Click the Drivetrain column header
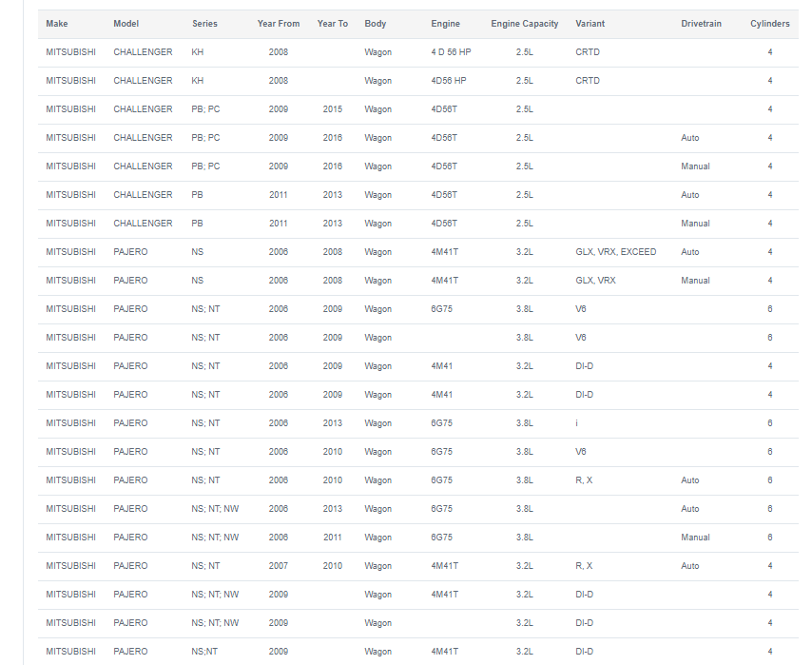Image resolution: width=812 pixels, height=665 pixels. click(x=701, y=24)
